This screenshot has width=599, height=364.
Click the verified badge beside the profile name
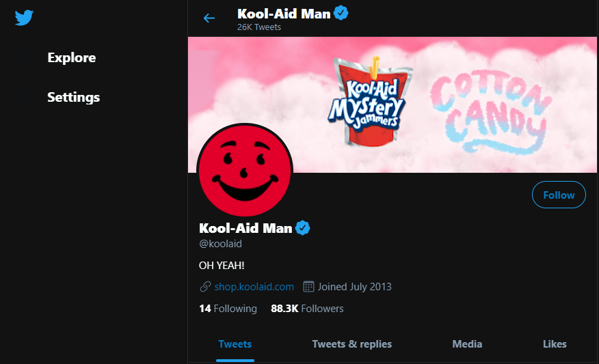303,227
